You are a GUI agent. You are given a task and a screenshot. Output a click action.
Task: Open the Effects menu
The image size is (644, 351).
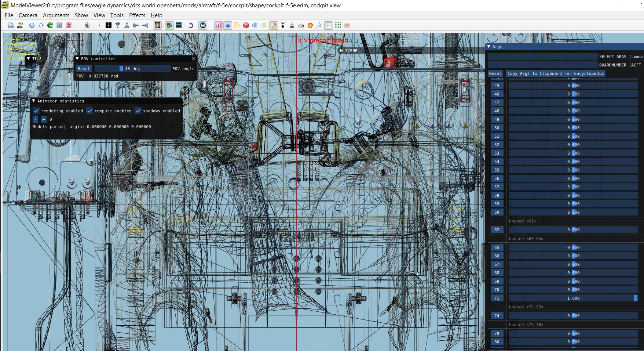point(137,15)
